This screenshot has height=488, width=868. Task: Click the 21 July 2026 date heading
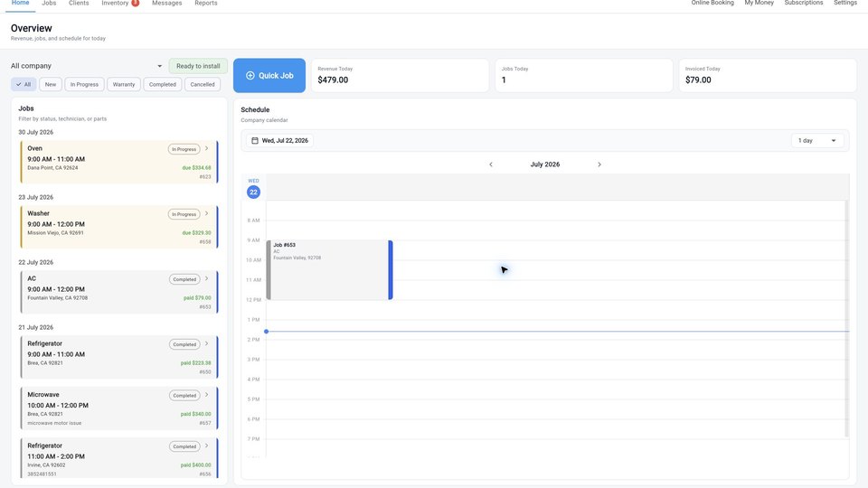pyautogui.click(x=36, y=327)
